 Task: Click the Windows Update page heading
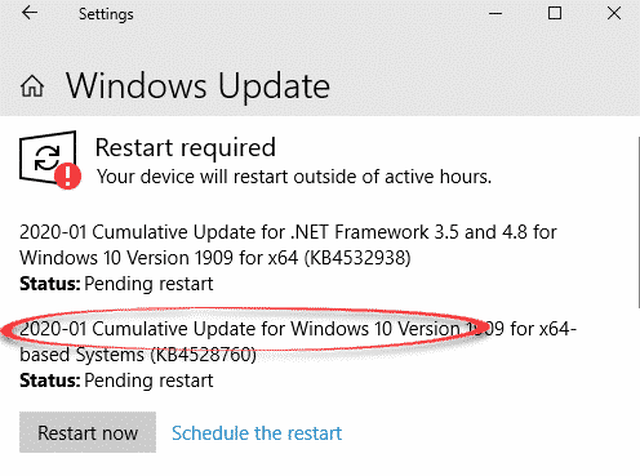click(197, 85)
